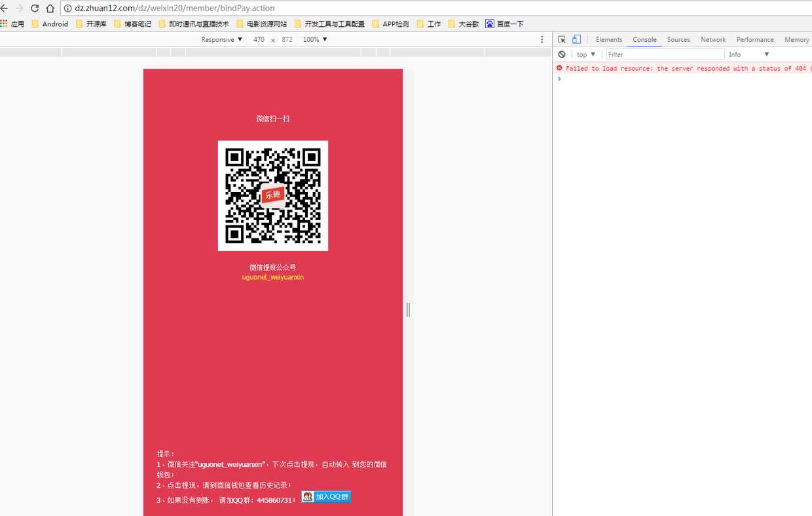Click the WeChat QR code image

coord(273,196)
